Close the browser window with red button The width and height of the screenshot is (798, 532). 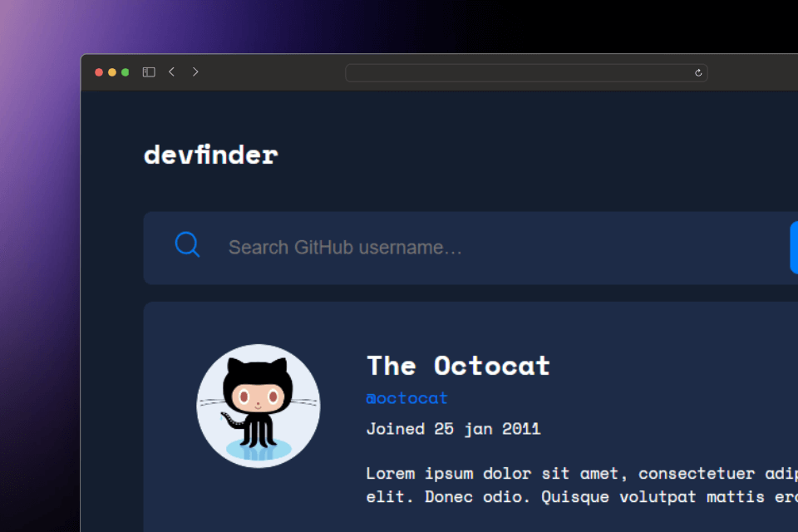click(x=99, y=72)
